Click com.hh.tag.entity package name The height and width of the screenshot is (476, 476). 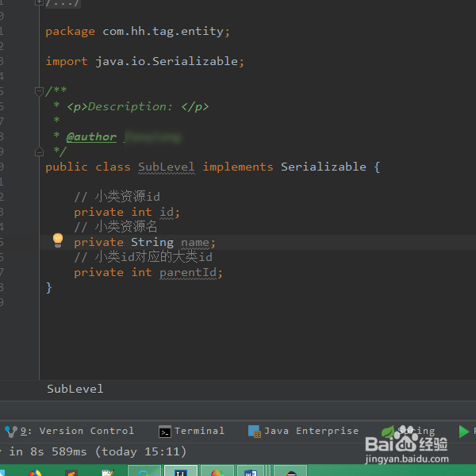pos(163,31)
